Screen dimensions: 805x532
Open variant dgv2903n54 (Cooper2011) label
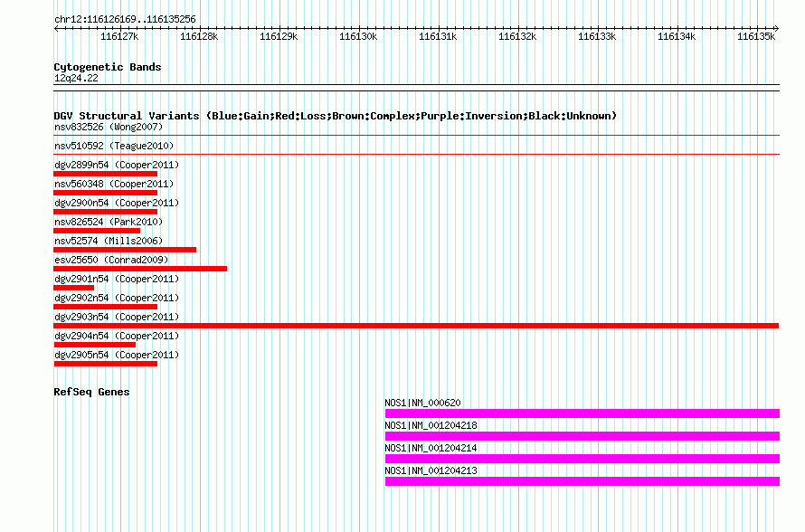117,317
